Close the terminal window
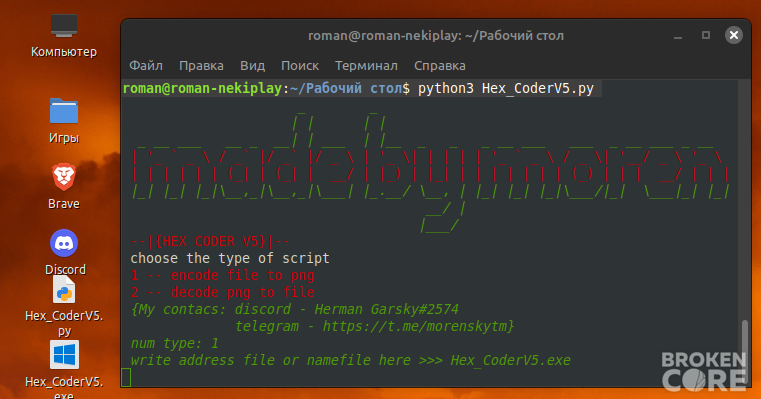 coord(734,35)
